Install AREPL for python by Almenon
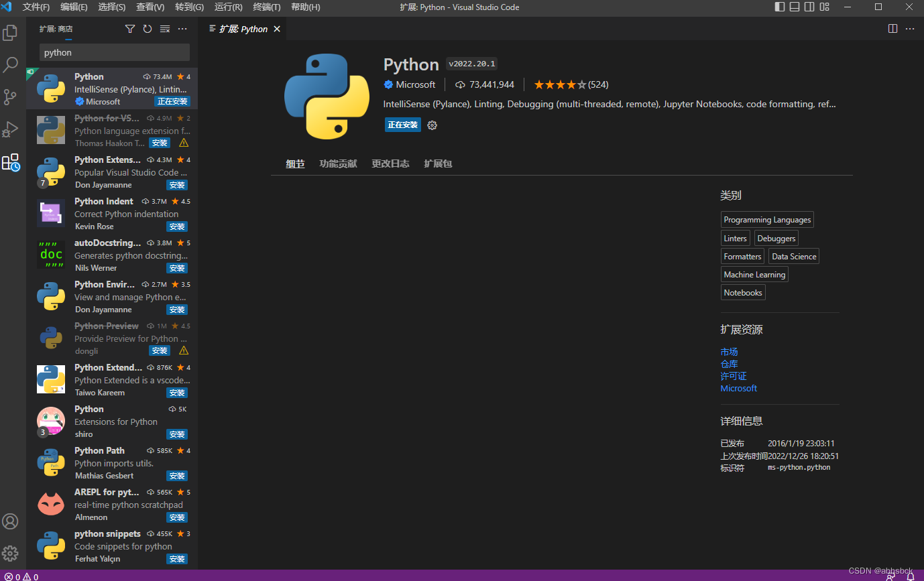924x581 pixels. click(177, 517)
